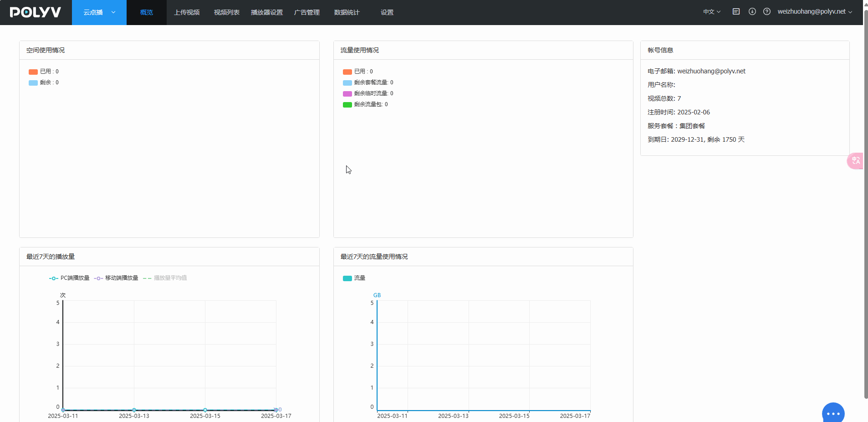Click the POLYV logo
Image resolution: width=868 pixels, height=422 pixels.
click(x=36, y=12)
